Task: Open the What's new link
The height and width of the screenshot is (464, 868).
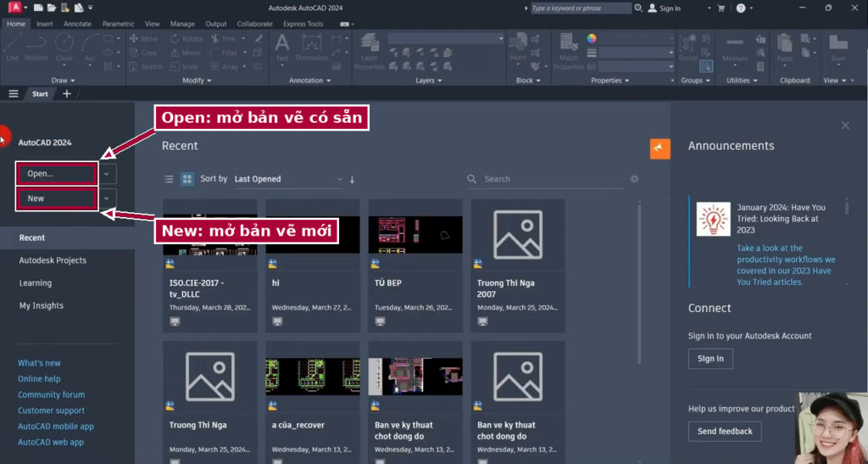Action: (39, 363)
